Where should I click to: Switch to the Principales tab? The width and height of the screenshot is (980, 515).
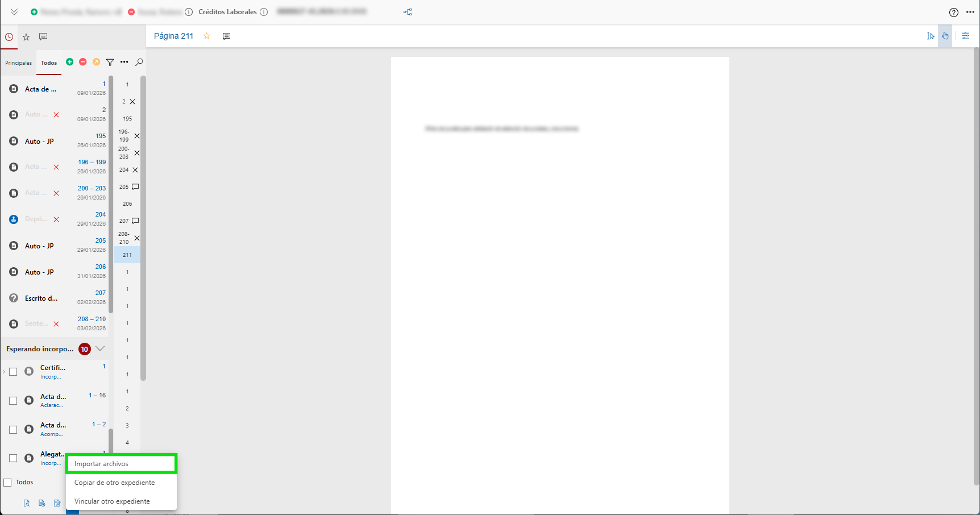point(18,63)
